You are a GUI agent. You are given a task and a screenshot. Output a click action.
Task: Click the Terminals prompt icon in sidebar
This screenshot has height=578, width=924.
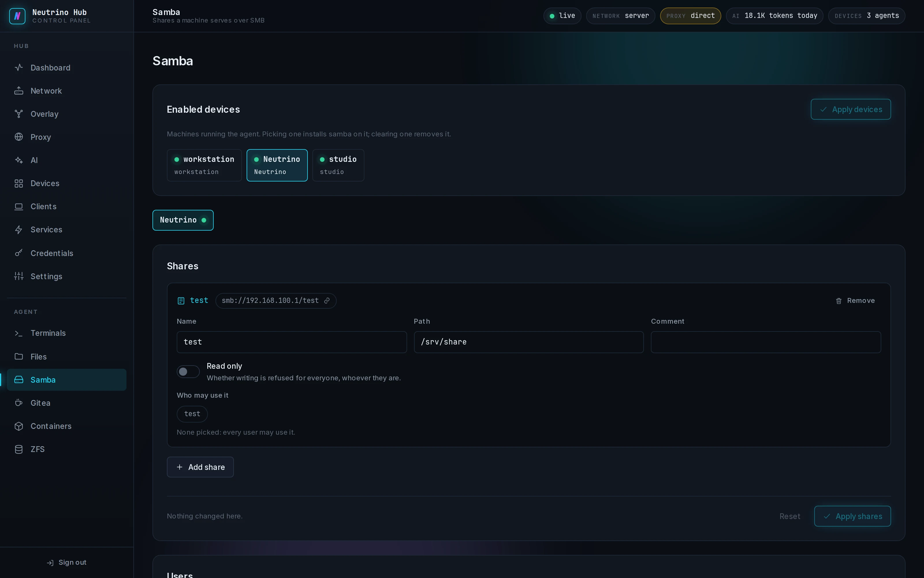click(19, 333)
